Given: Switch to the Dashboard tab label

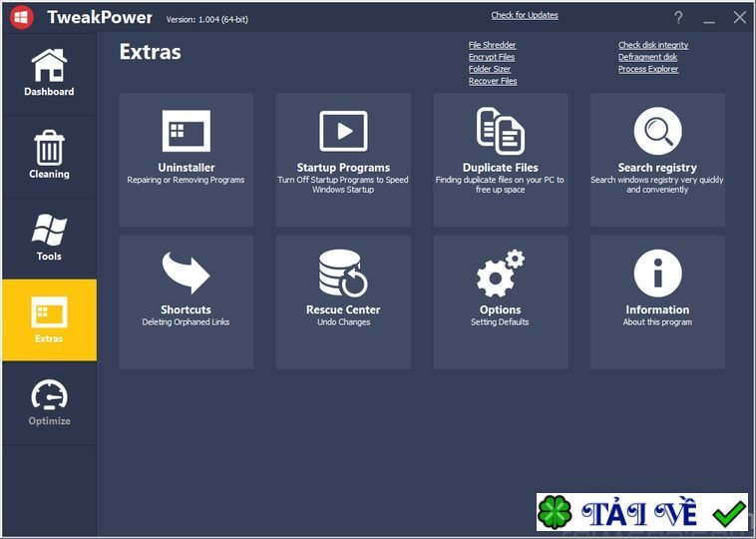Looking at the screenshot, I should pyautogui.click(x=49, y=92).
